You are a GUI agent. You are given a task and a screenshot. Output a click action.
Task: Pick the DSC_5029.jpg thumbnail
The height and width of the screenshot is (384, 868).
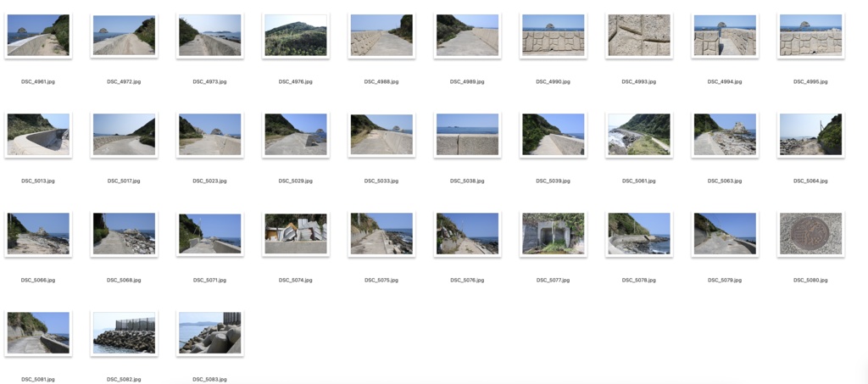[x=296, y=135]
